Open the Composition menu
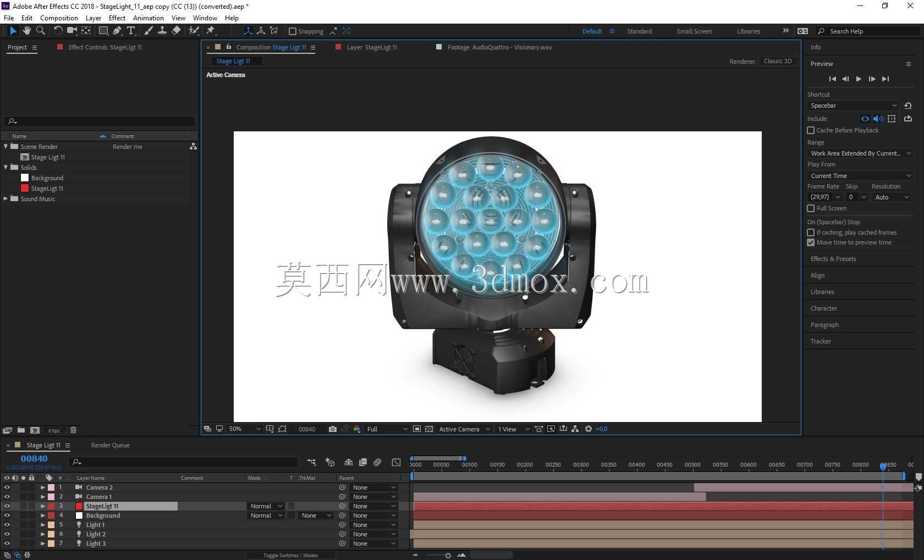The width and height of the screenshot is (924, 560). tap(59, 18)
